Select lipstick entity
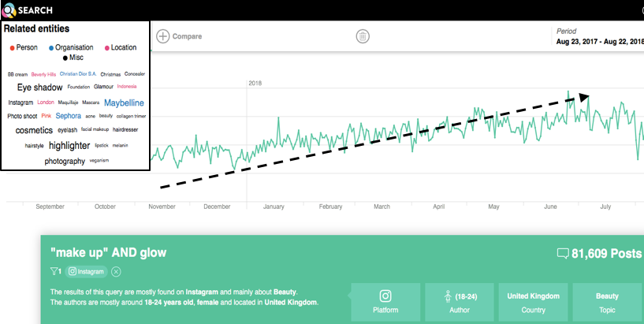Screen dimensions: 644x324 click(102, 145)
